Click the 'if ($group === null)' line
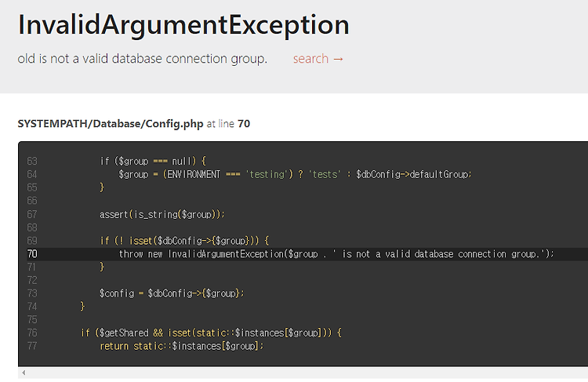Viewport: 588px width, 382px height. coord(153,162)
